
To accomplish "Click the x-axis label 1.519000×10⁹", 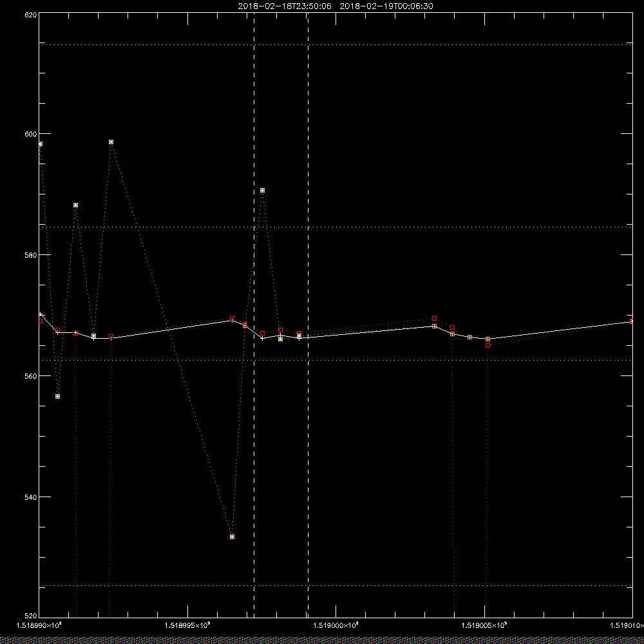I will coord(336,625).
